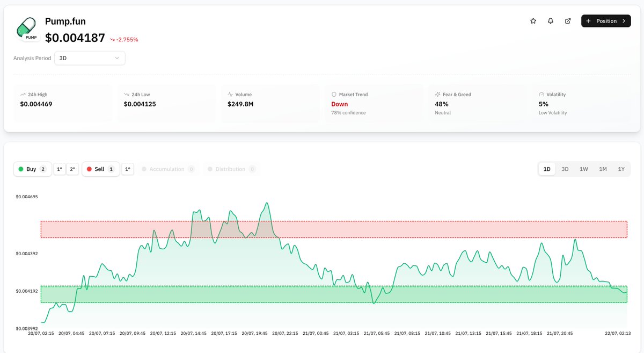Toggle the Distribution filter

231,169
